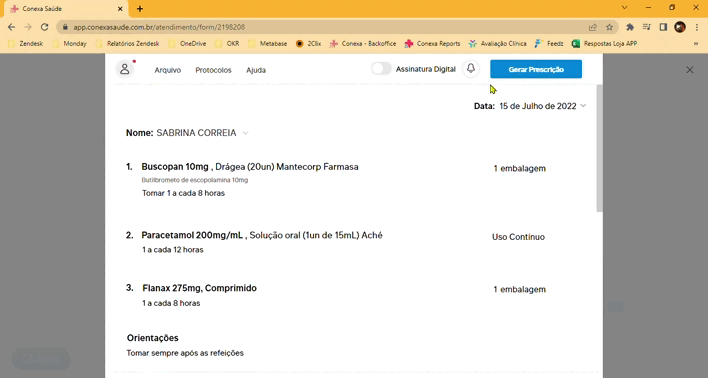Show more bookmarks with the overflow chevron

[x=695, y=44]
